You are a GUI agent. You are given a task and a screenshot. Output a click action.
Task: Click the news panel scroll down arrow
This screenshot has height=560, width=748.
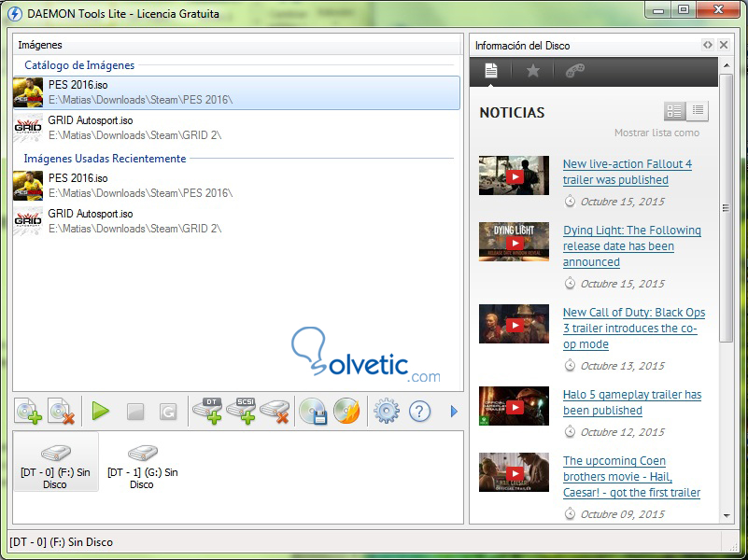727,516
